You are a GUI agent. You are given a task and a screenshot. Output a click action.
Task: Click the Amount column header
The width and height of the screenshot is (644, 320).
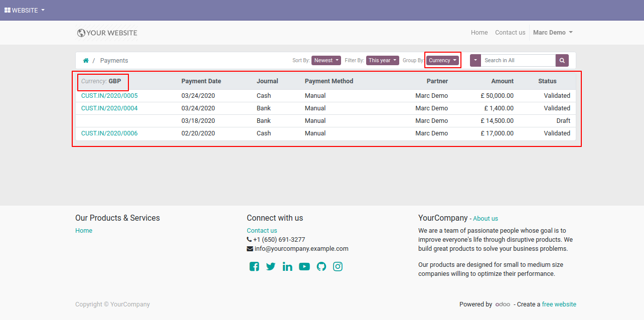[x=503, y=81]
